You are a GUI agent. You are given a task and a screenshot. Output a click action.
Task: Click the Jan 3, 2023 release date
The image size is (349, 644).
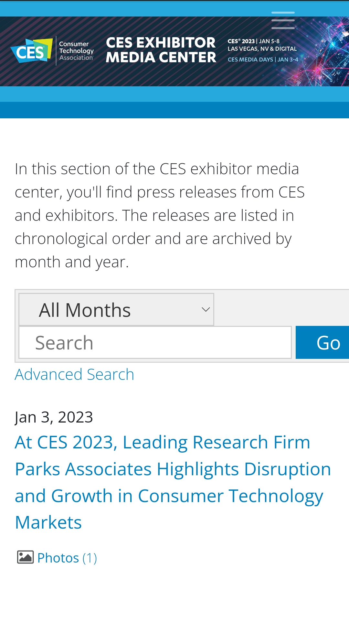pos(54,417)
